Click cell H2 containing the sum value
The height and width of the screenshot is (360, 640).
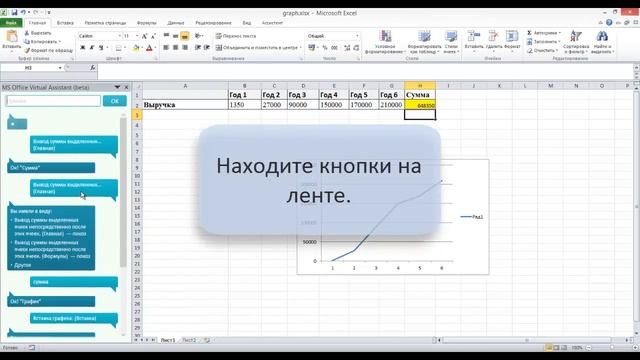[420, 105]
